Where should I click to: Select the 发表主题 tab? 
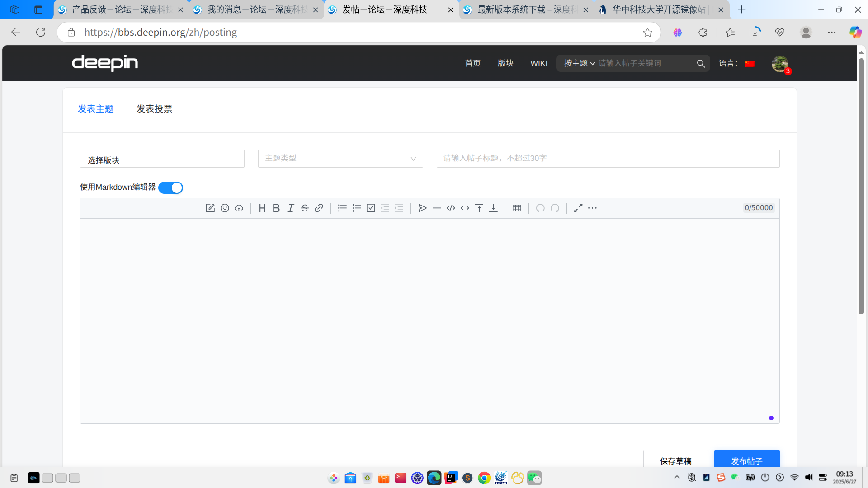point(96,109)
